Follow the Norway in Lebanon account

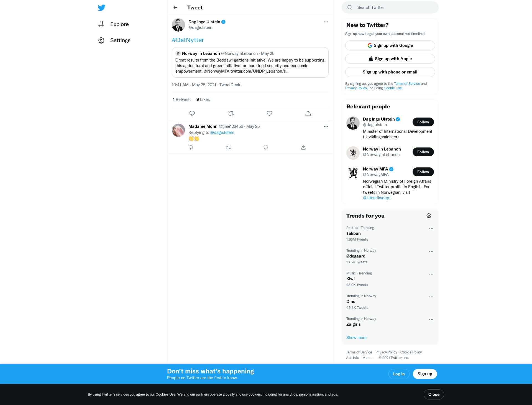click(x=423, y=152)
